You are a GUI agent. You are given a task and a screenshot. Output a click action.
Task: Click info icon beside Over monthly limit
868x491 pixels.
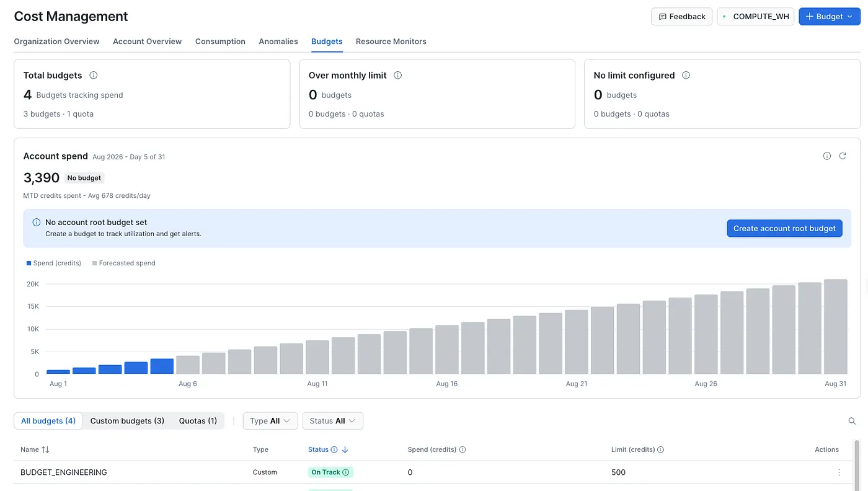[x=398, y=75]
